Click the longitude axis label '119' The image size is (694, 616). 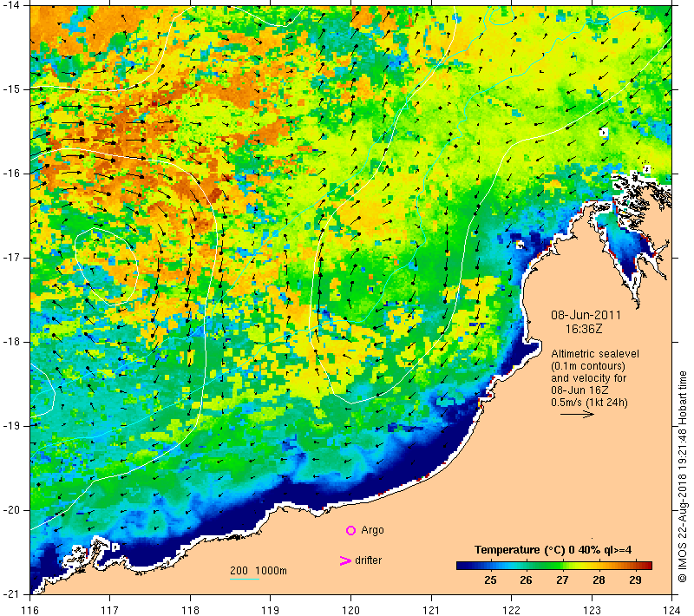(271, 610)
